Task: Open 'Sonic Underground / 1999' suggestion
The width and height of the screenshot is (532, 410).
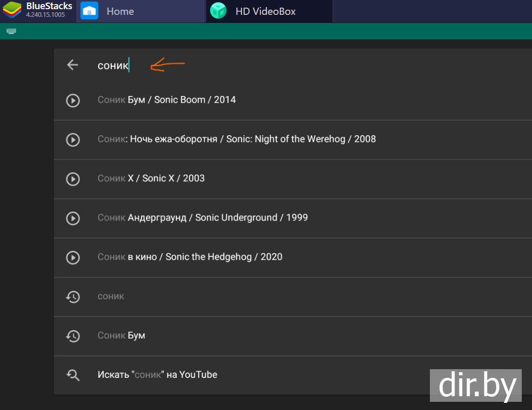Action: pos(203,218)
